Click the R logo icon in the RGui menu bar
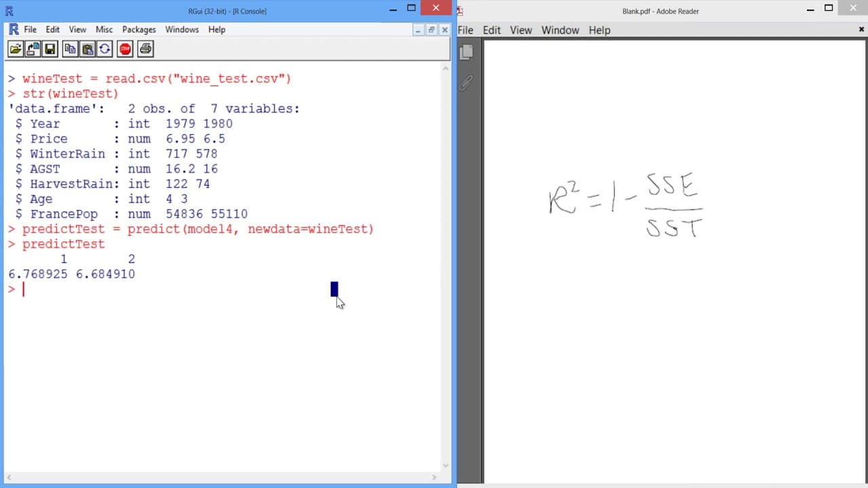 tap(14, 29)
